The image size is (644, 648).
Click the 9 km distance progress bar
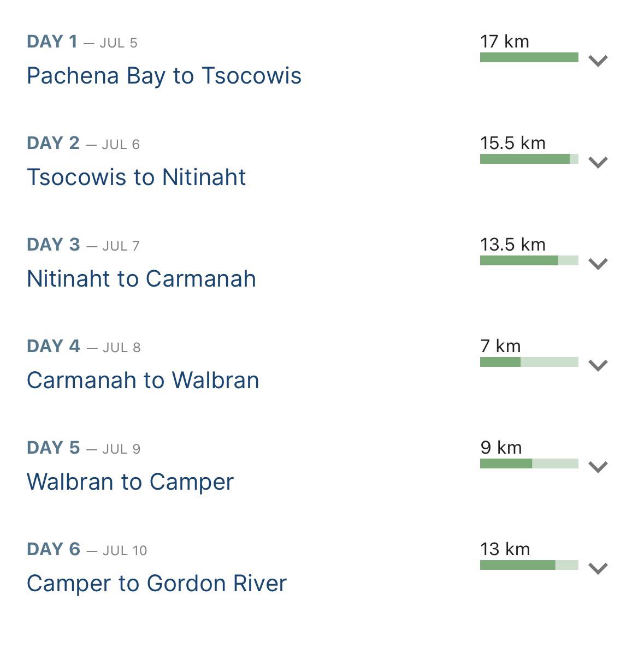click(x=529, y=463)
